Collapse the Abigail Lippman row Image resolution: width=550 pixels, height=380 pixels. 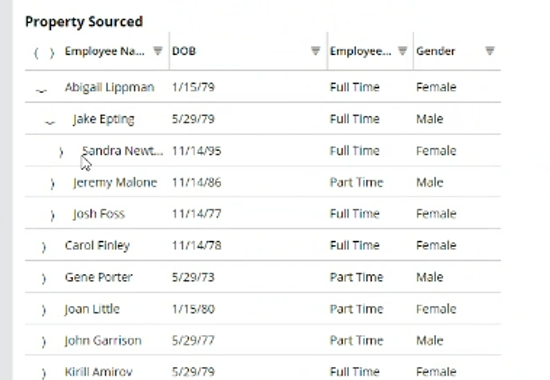pyautogui.click(x=41, y=91)
